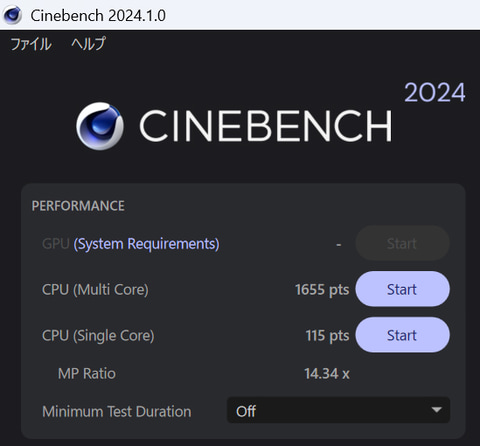Image resolution: width=480 pixels, height=446 pixels.
Task: Click the Cinebench 2024.1.0 window title
Action: click(98, 15)
